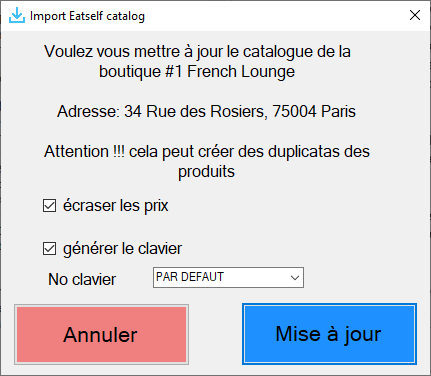Click the 'Import Eatself catalog' window title
431x376 pixels.
[x=87, y=16]
